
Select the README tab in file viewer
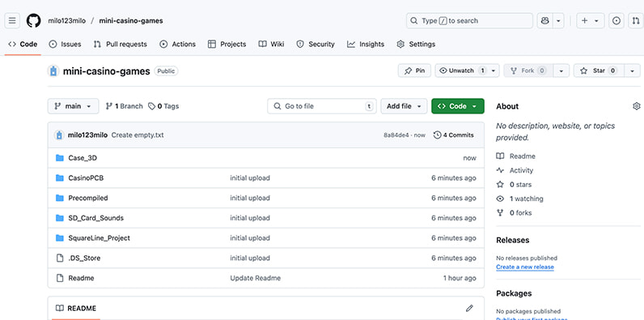pyautogui.click(x=76, y=308)
